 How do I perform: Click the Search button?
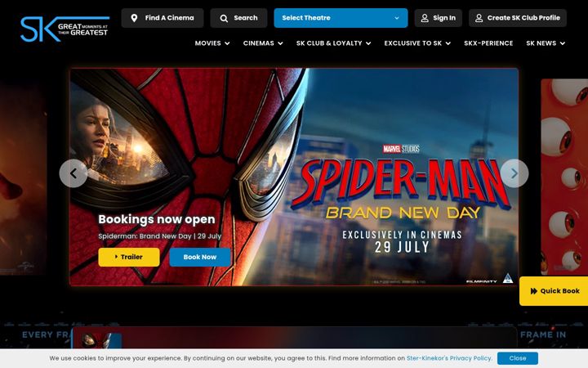point(238,18)
